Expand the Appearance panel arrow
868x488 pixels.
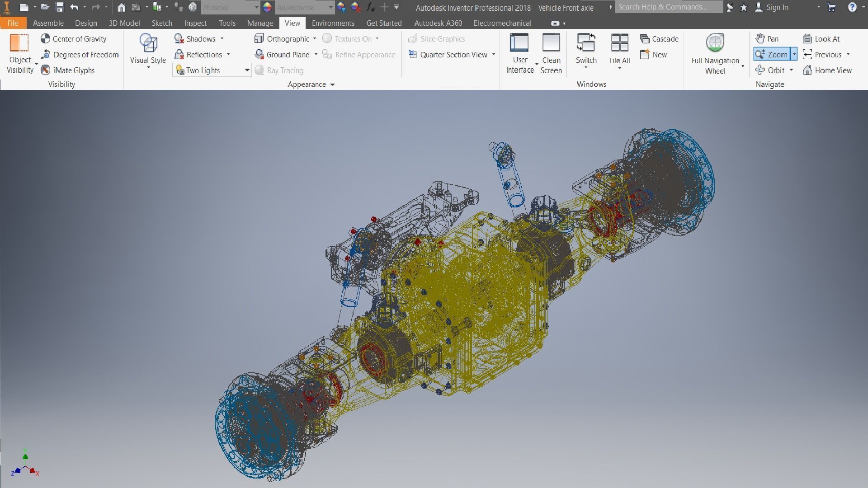[333, 84]
